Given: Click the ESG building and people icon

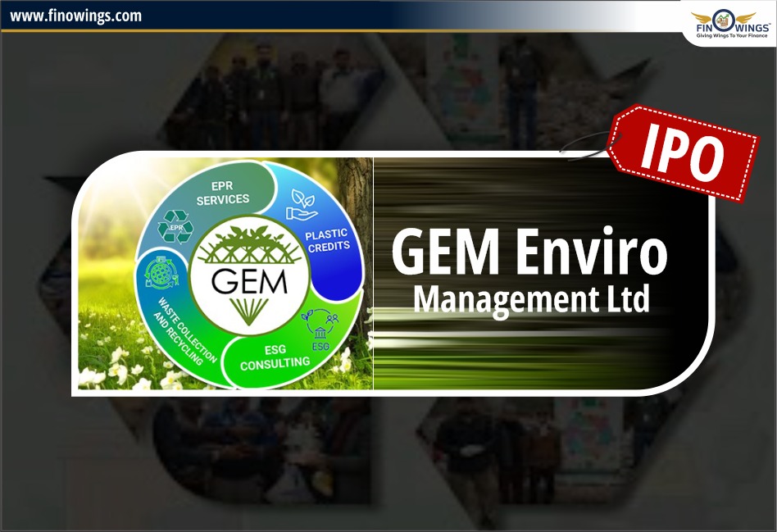Looking at the screenshot, I should (320, 330).
